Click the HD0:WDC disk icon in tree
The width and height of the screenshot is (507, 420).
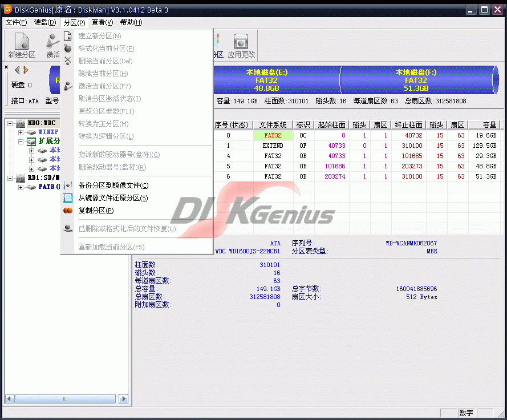pos(21,123)
